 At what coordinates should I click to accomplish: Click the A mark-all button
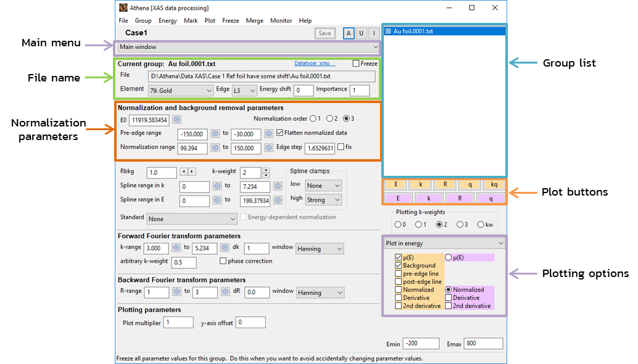coord(348,33)
